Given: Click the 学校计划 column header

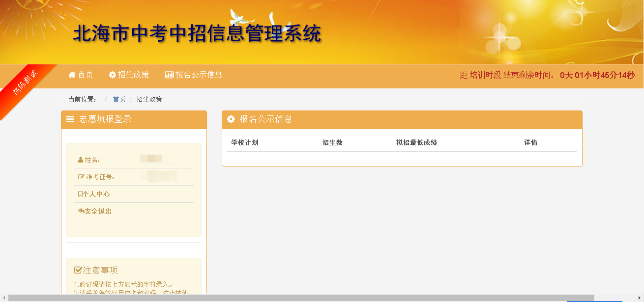Looking at the screenshot, I should pyautogui.click(x=245, y=142).
